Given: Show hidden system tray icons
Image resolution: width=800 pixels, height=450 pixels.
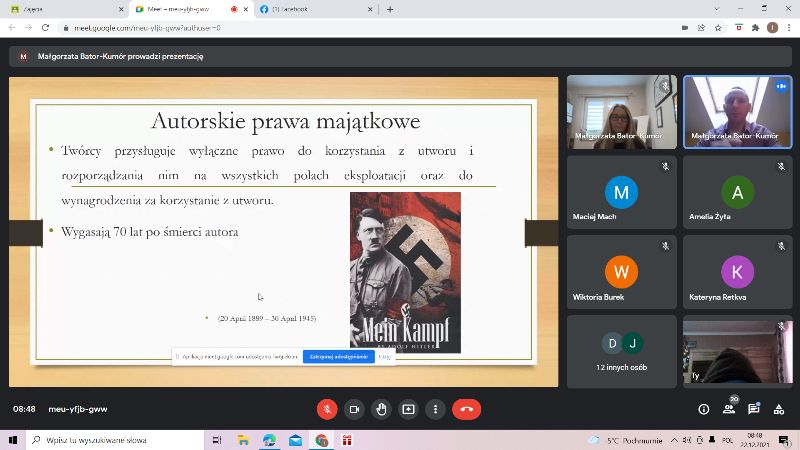Looking at the screenshot, I should pyautogui.click(x=674, y=440).
